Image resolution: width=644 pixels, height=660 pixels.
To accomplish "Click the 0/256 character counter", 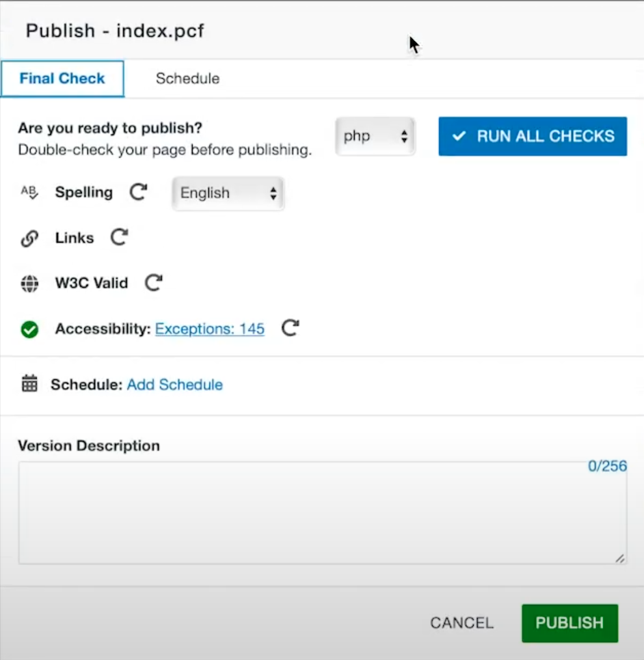I will (x=607, y=466).
